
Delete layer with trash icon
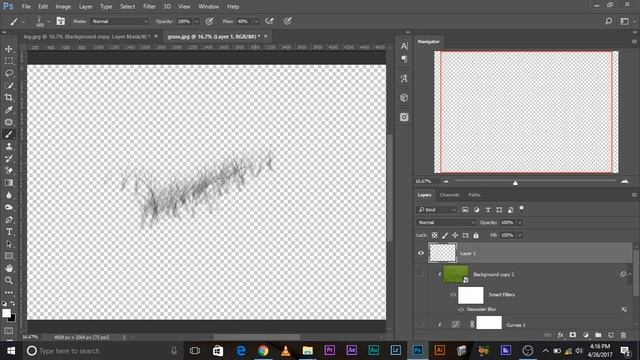click(x=623, y=335)
